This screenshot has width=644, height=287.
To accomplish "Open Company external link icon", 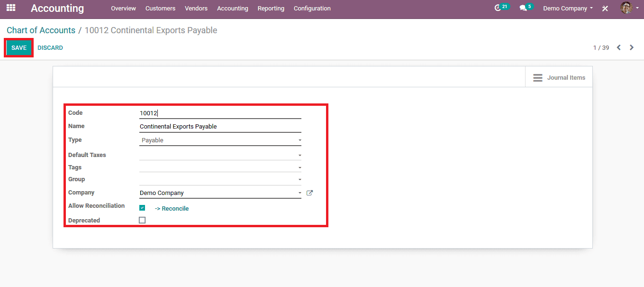I will coord(309,193).
